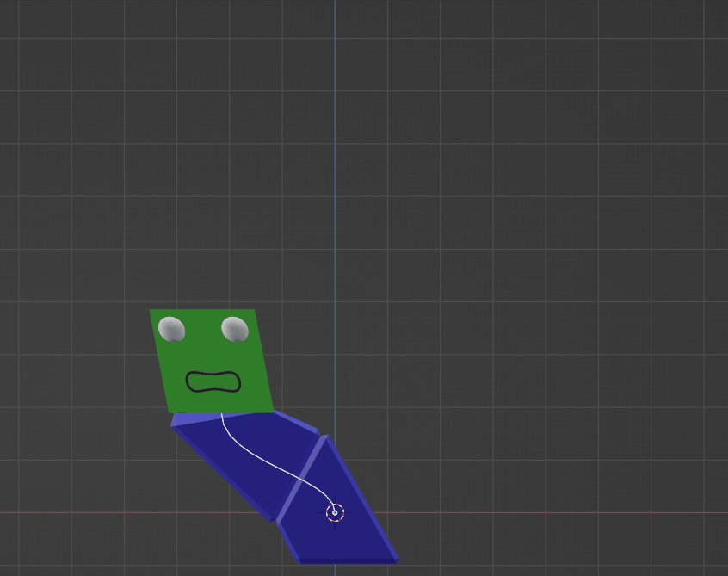This screenshot has height=576, width=728.
Task: Click the green area between the eyes
Action: click(x=203, y=331)
